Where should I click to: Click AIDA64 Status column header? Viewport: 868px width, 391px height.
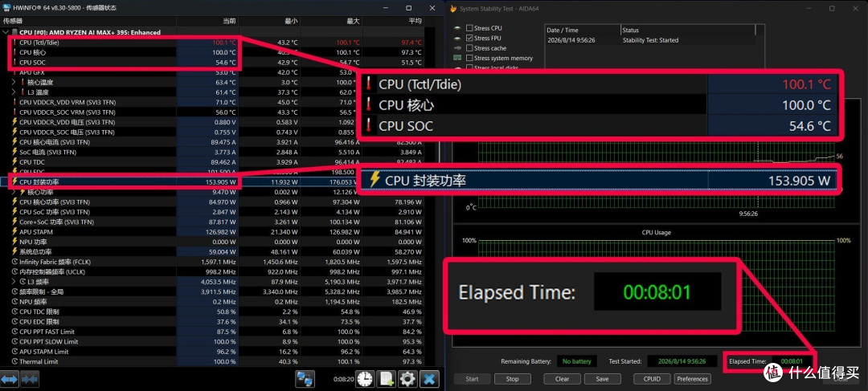coord(687,31)
